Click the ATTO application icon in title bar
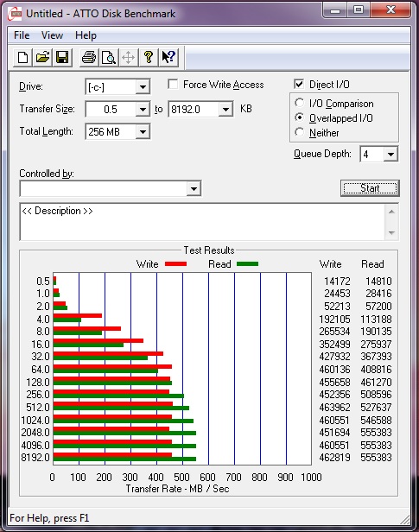The image size is (419, 532). [15, 14]
